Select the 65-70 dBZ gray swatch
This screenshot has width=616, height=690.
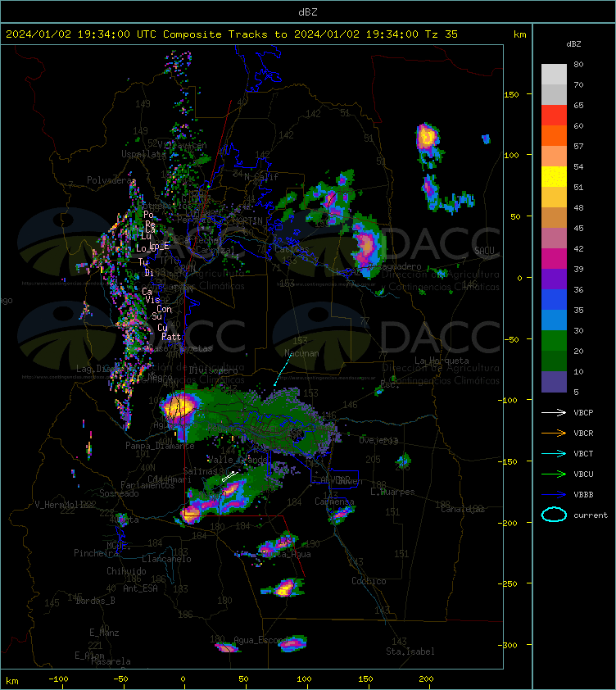coord(554,94)
